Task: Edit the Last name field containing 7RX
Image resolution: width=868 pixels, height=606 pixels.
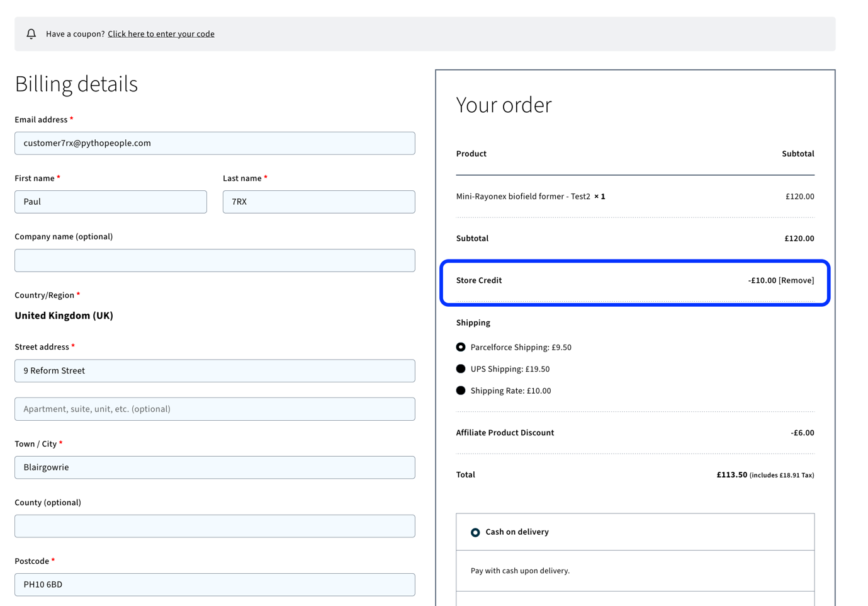Action: point(319,202)
